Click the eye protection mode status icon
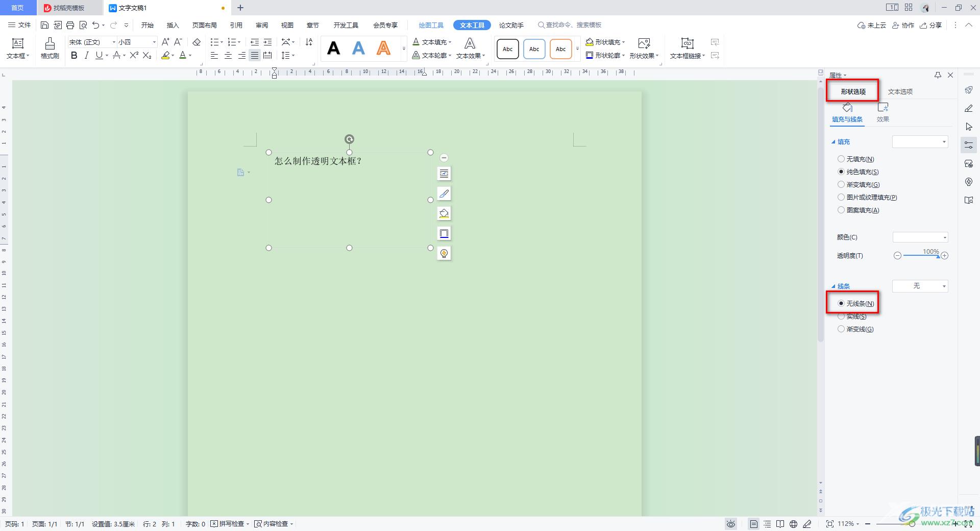 [x=731, y=524]
